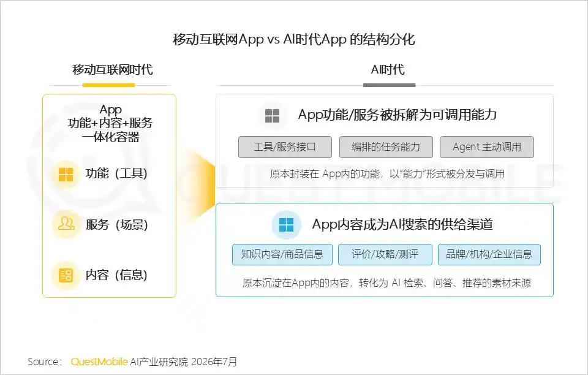
Task: Click the 编排的任务能力 button
Action: pos(386,147)
